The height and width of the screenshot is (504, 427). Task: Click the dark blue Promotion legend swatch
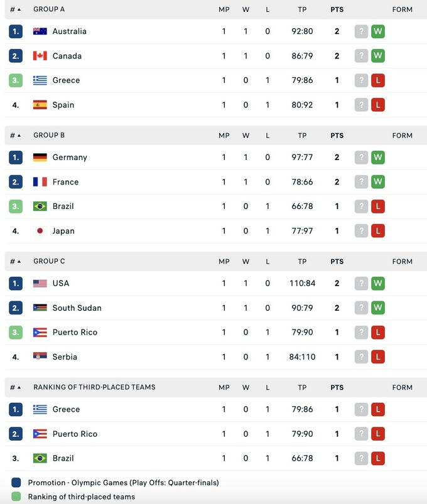16,483
